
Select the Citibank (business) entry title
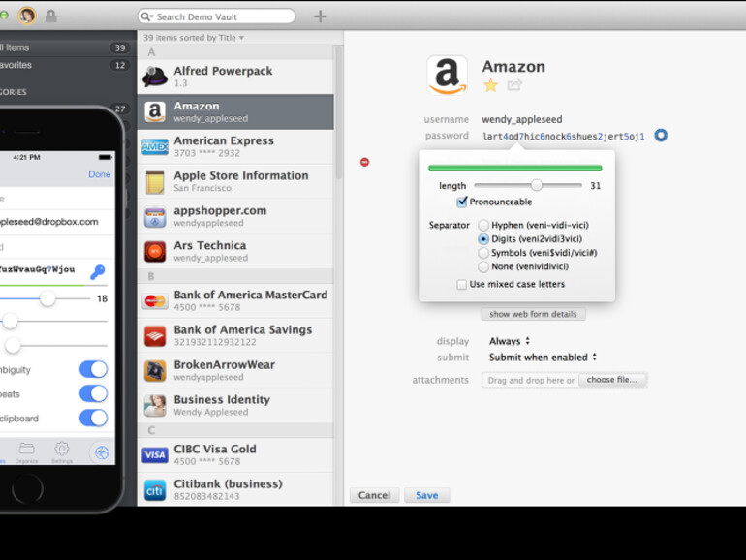(228, 483)
